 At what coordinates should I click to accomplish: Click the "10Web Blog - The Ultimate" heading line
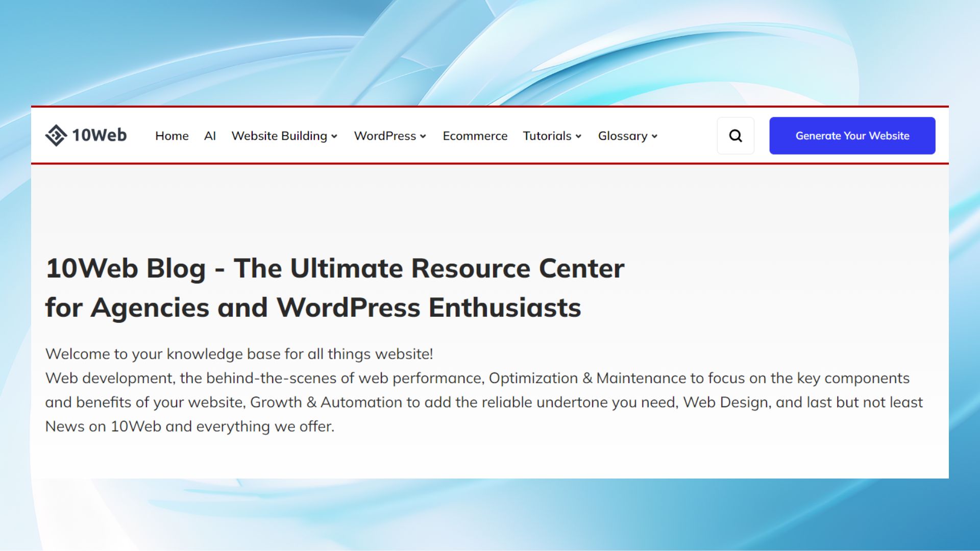(x=334, y=268)
